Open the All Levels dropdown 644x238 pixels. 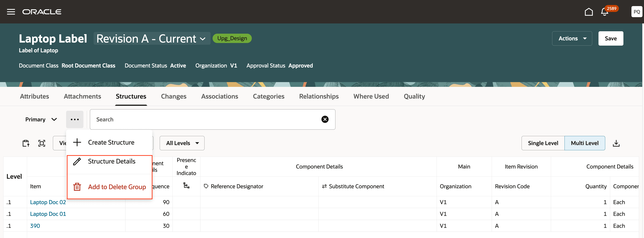(182, 143)
